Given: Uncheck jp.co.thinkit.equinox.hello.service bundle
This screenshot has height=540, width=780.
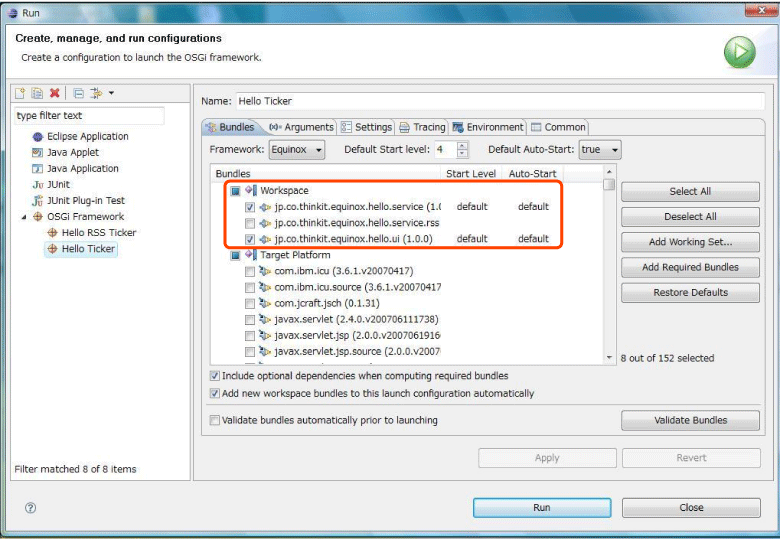Looking at the screenshot, I should (250, 207).
